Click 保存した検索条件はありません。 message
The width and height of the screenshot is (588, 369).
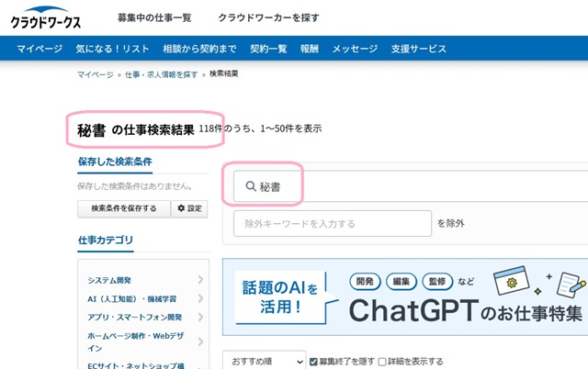tap(135, 186)
